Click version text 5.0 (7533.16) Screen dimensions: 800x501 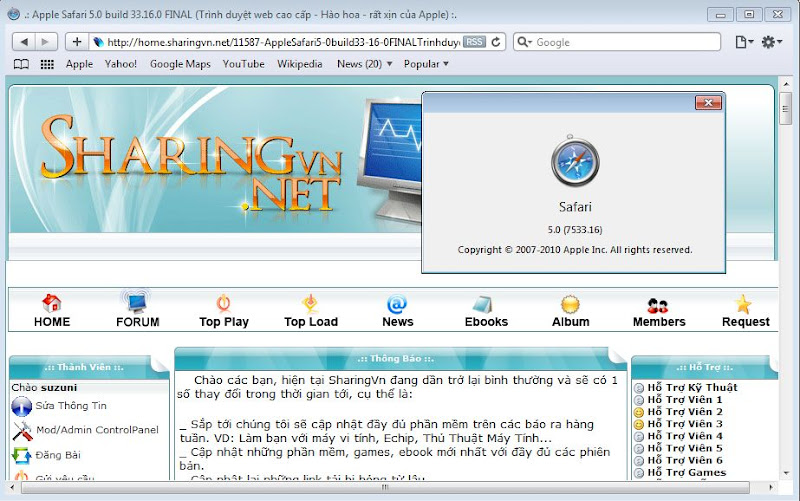[575, 230]
